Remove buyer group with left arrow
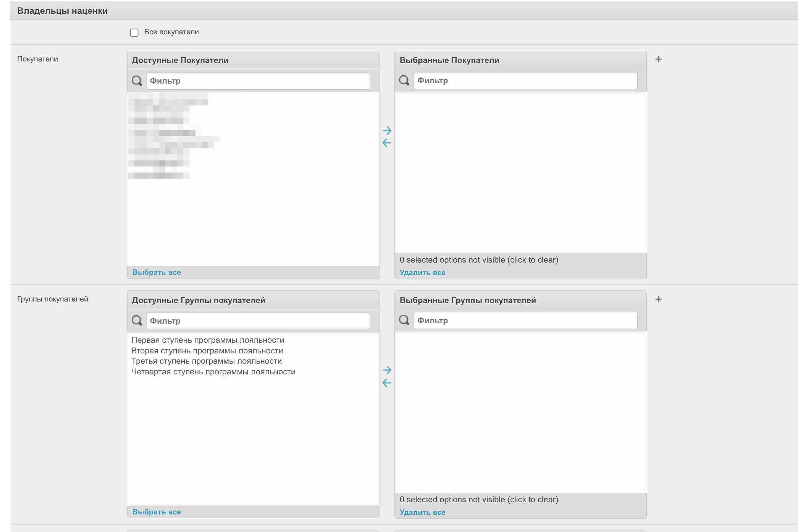 (387, 383)
